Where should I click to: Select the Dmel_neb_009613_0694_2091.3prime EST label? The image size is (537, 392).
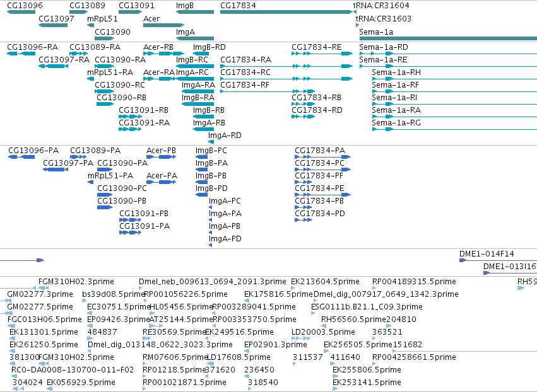[212, 281]
